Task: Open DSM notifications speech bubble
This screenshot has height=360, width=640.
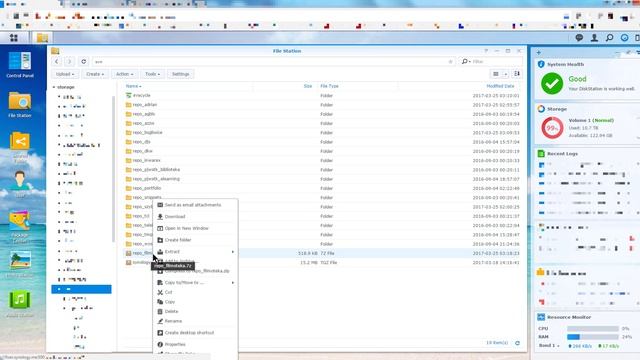Action: click(579, 38)
